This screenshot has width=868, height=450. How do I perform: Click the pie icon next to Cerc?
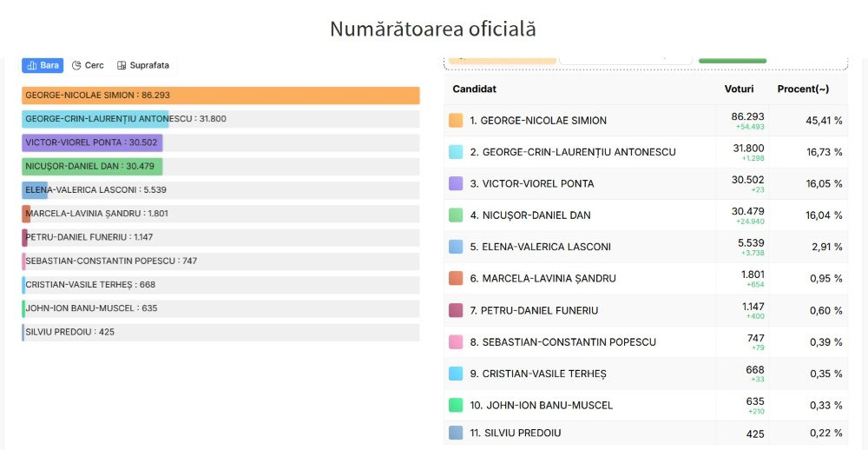point(76,65)
